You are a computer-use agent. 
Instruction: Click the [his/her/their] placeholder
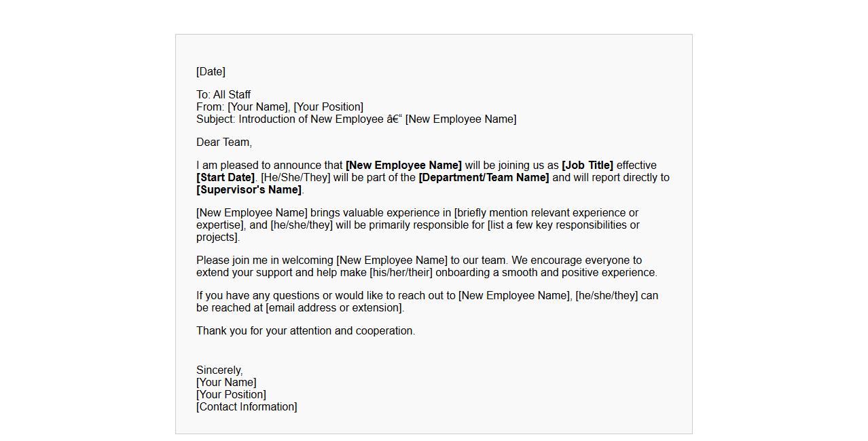coord(401,273)
